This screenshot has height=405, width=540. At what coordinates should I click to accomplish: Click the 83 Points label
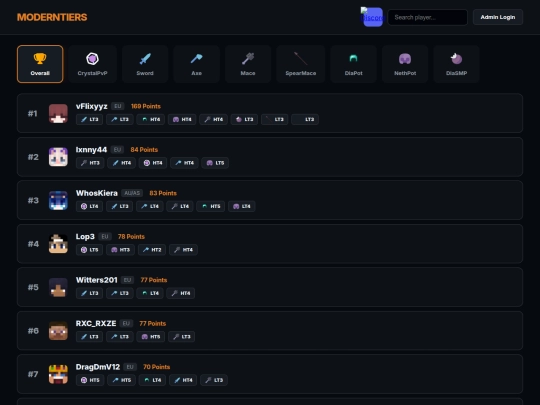pyautogui.click(x=163, y=193)
